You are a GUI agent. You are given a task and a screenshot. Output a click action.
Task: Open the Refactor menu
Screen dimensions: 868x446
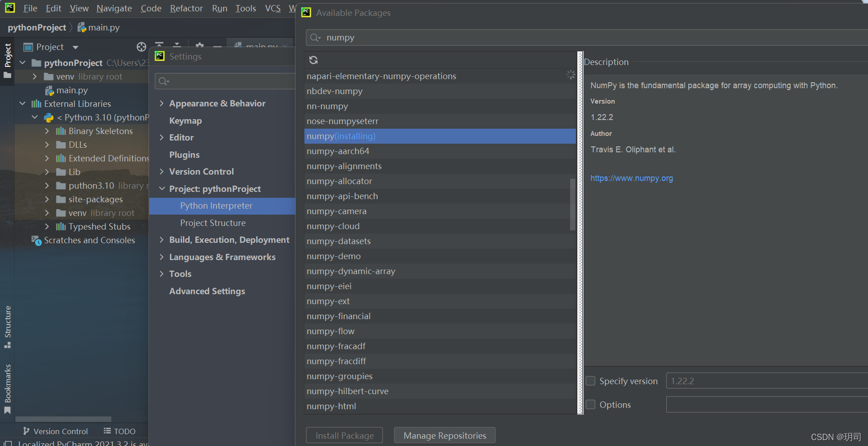(187, 8)
